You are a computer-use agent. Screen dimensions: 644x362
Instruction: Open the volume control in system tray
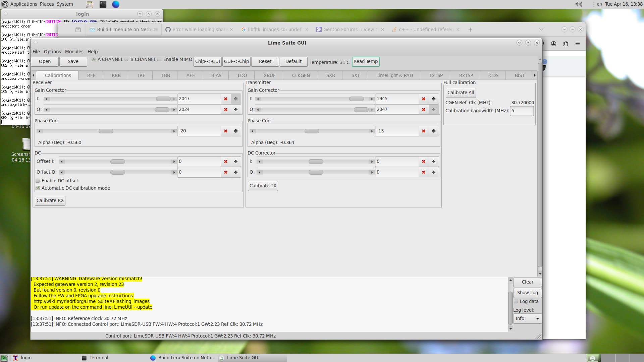tap(579, 4)
